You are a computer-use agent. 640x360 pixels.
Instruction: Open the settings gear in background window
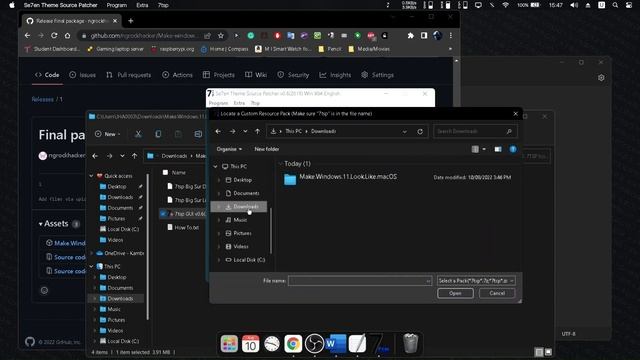coord(601,78)
